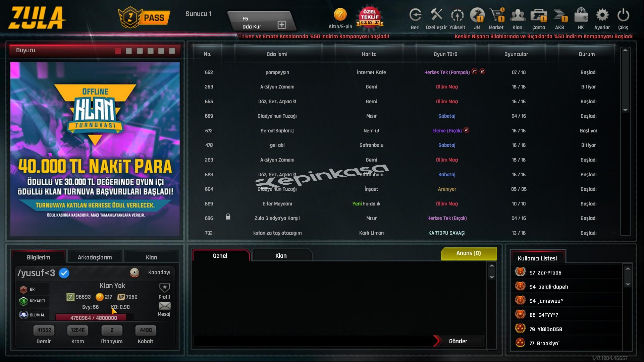Sort rooms by Durum column header
Image resolution: width=644 pixels, height=362 pixels.
click(x=587, y=54)
